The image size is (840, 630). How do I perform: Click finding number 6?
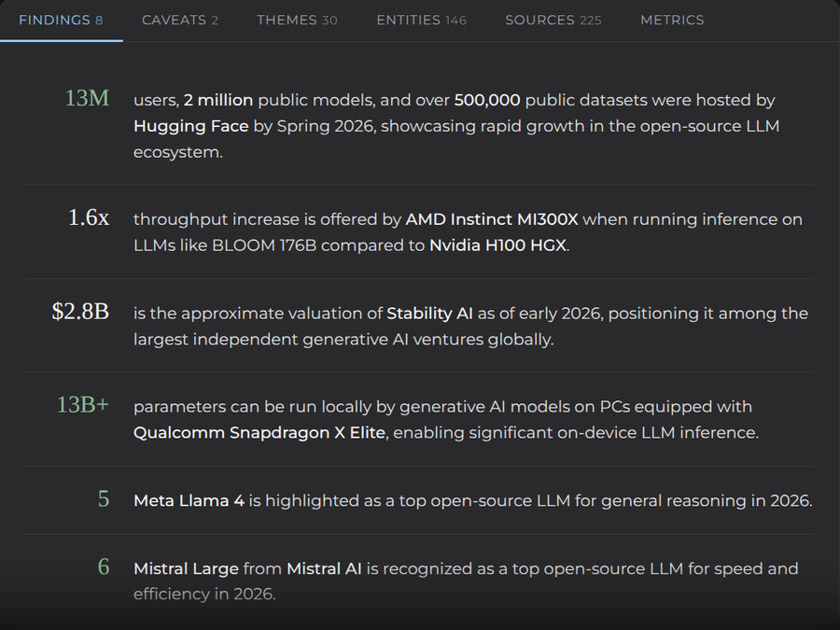point(104,567)
